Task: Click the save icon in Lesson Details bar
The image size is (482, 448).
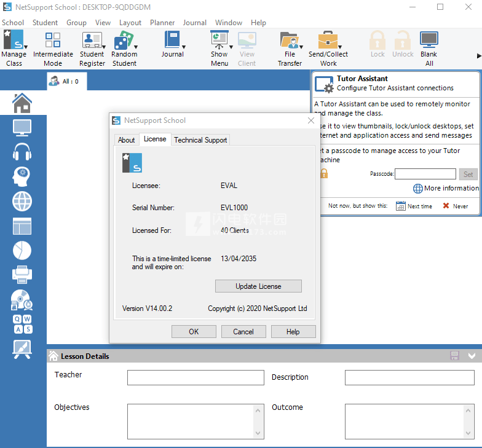Action: 455,356
